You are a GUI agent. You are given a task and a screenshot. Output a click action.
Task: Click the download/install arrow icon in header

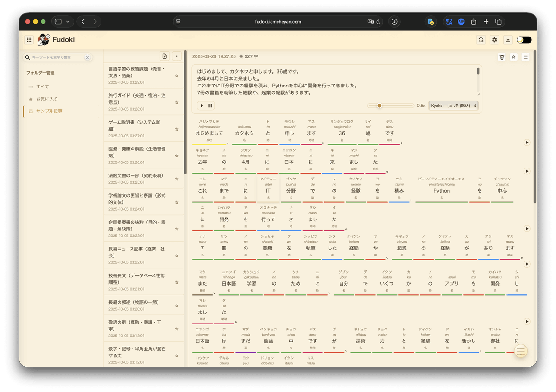coord(508,40)
